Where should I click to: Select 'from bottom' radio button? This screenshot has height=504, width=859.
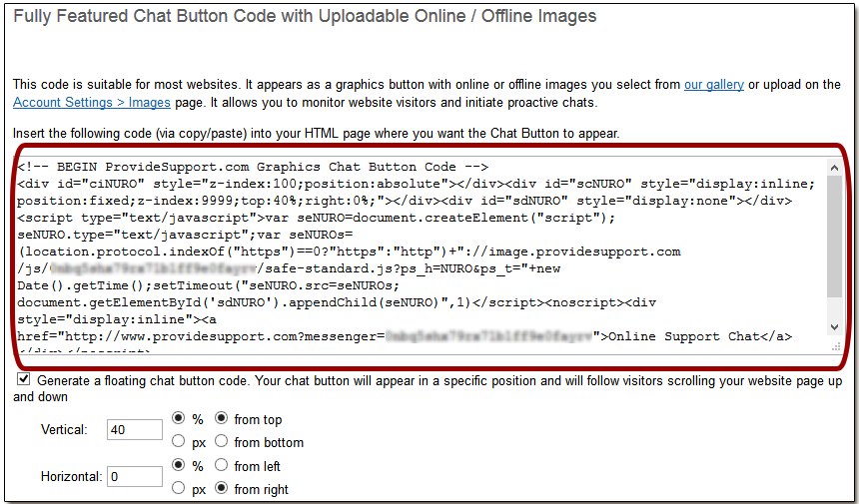coord(222,440)
